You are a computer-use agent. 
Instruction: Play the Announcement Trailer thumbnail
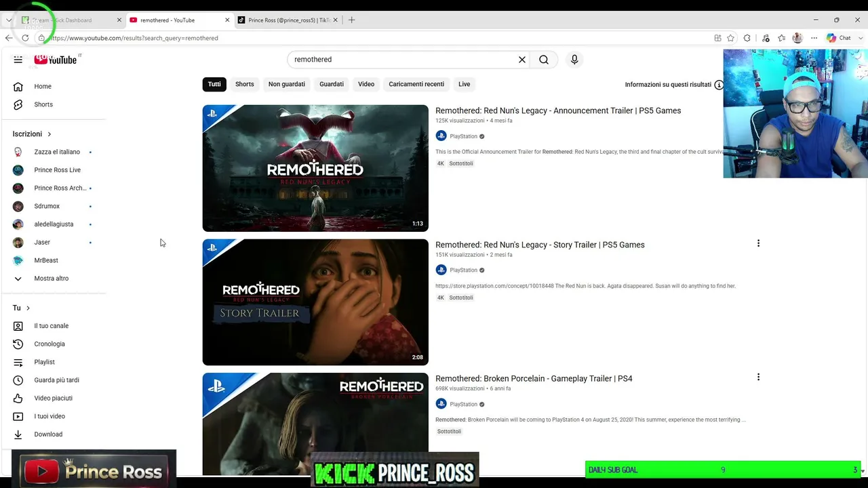pyautogui.click(x=315, y=168)
